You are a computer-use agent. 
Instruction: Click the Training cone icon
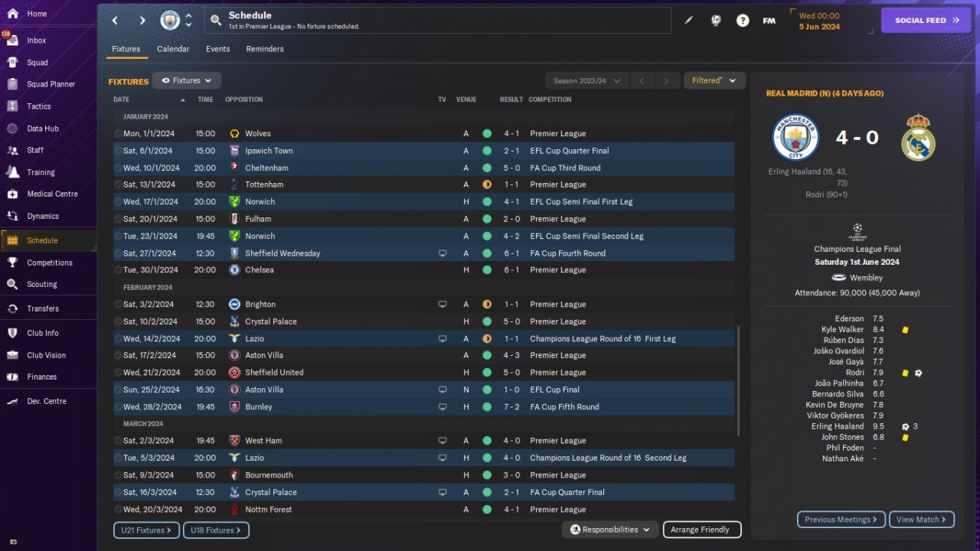12,172
